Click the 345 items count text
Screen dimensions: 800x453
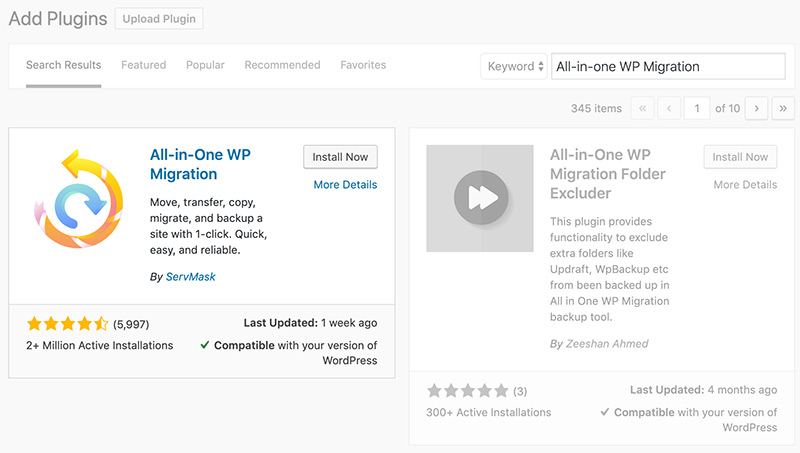click(596, 108)
